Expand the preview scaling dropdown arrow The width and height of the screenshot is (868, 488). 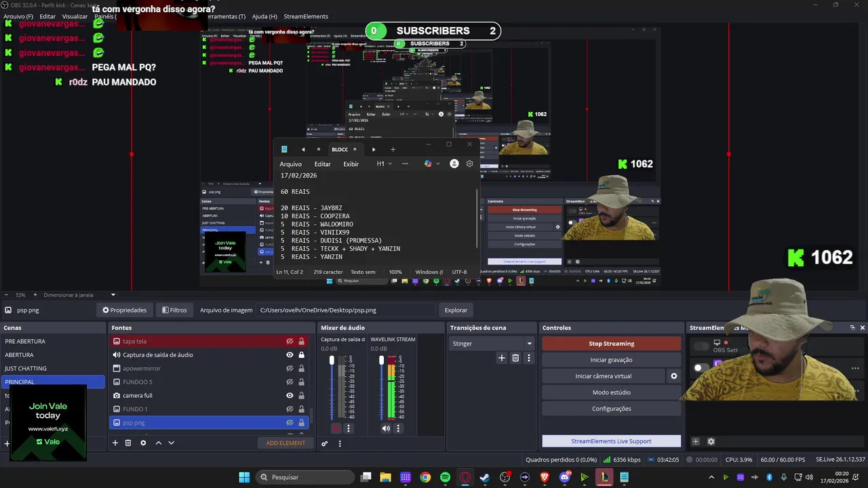point(113,295)
